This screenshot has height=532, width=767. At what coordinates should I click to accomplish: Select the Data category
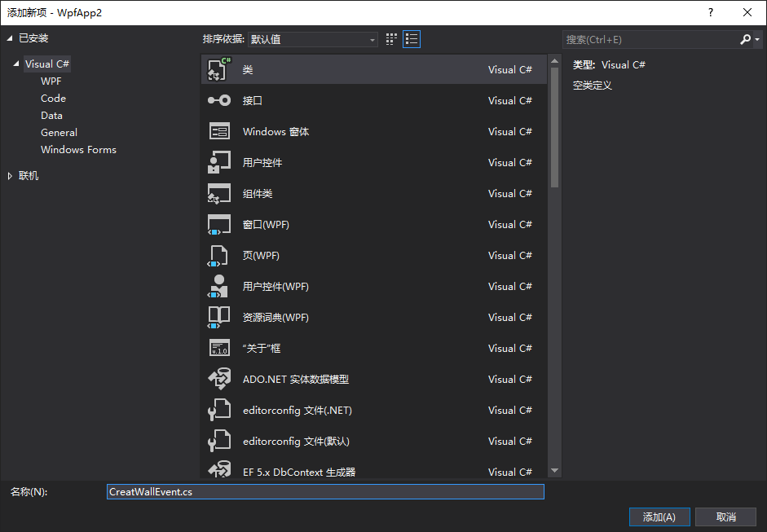tap(51, 116)
